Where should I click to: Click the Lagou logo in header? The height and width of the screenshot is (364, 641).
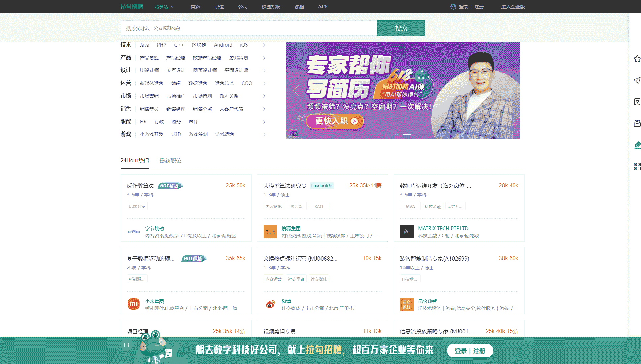point(132,7)
